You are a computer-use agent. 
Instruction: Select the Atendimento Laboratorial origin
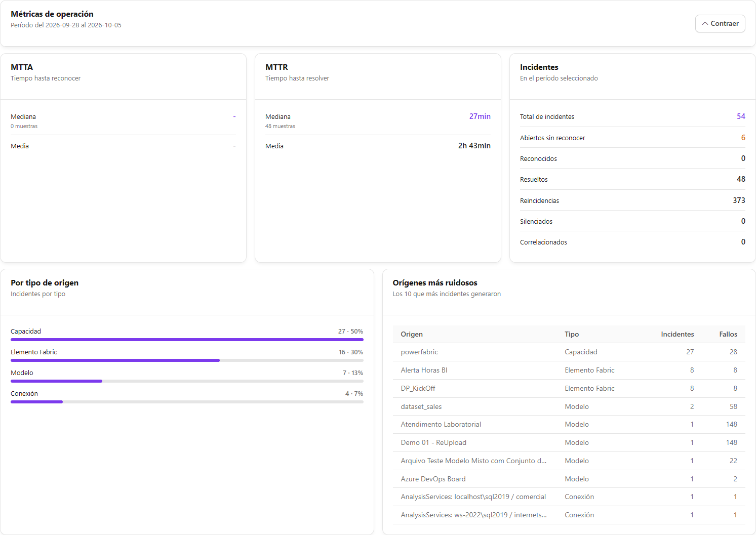click(x=569, y=424)
